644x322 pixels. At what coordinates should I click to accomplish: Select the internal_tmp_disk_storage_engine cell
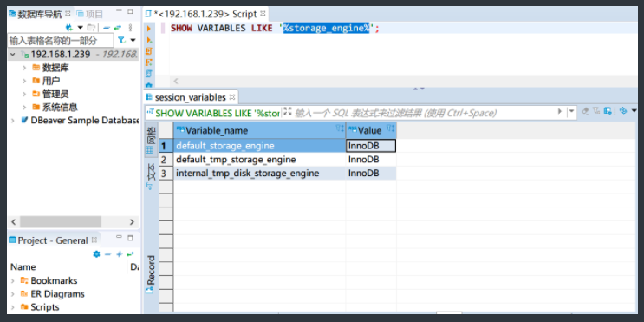click(x=259, y=173)
